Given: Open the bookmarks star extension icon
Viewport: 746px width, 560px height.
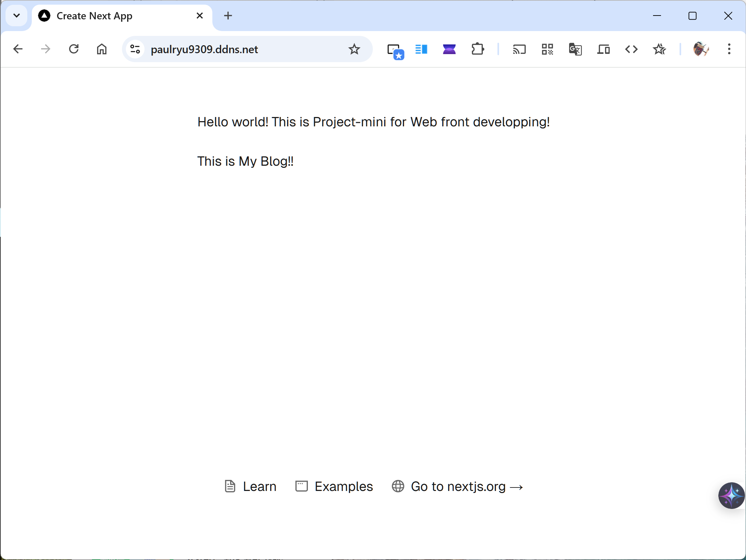Looking at the screenshot, I should pyautogui.click(x=659, y=49).
